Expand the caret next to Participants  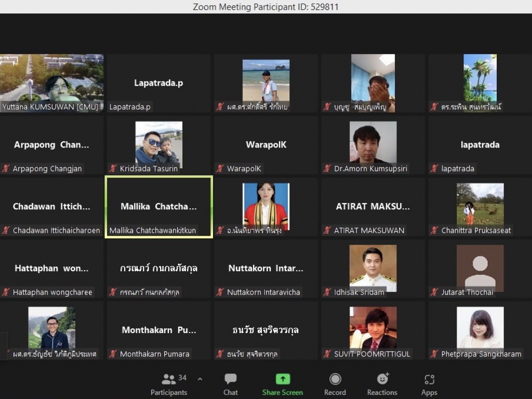[200, 379]
